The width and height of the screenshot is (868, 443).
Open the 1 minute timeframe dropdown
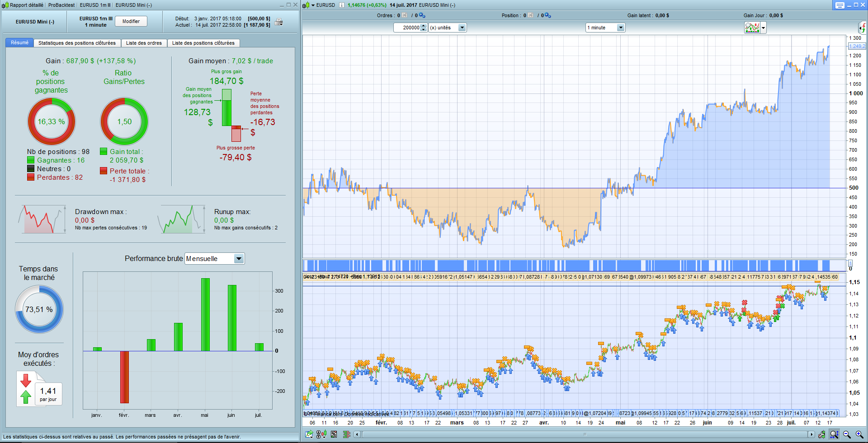coord(605,28)
